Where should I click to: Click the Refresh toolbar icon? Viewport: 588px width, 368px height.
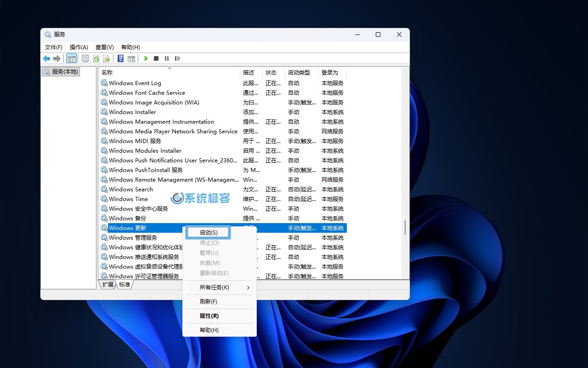click(96, 58)
